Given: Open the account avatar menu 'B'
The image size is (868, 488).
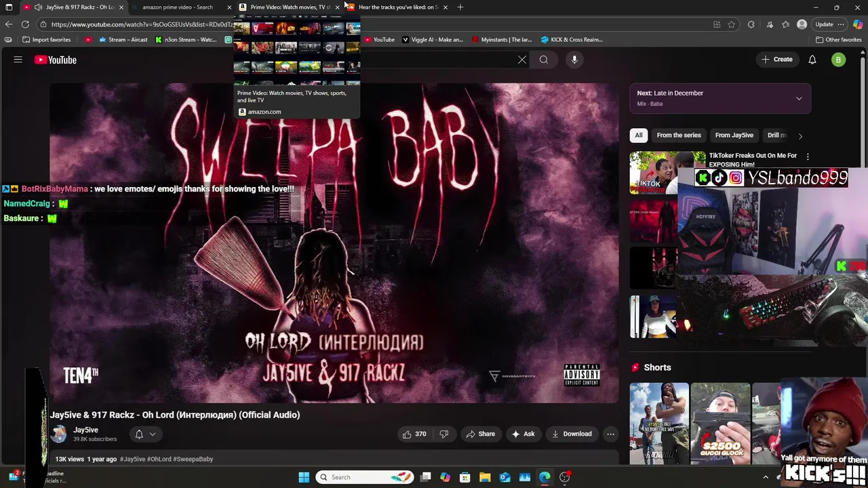Looking at the screenshot, I should pyautogui.click(x=839, y=60).
